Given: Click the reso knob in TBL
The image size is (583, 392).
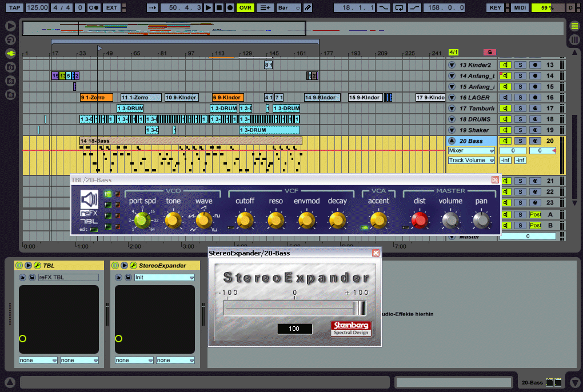Looking at the screenshot, I should 275,221.
